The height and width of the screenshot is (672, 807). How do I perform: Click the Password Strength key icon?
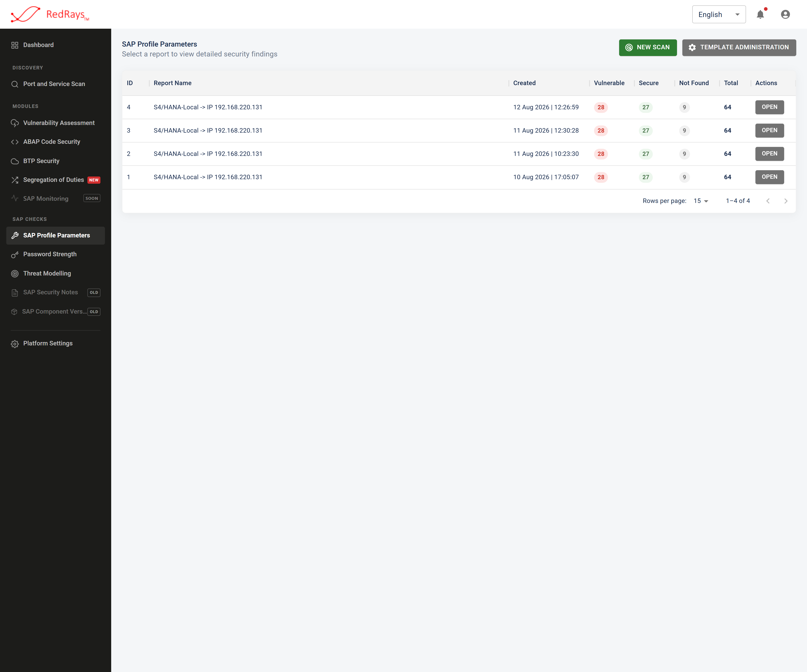coord(15,255)
